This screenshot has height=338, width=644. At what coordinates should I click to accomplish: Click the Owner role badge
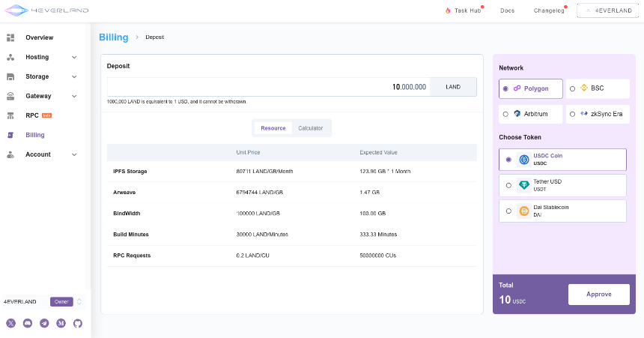click(61, 302)
